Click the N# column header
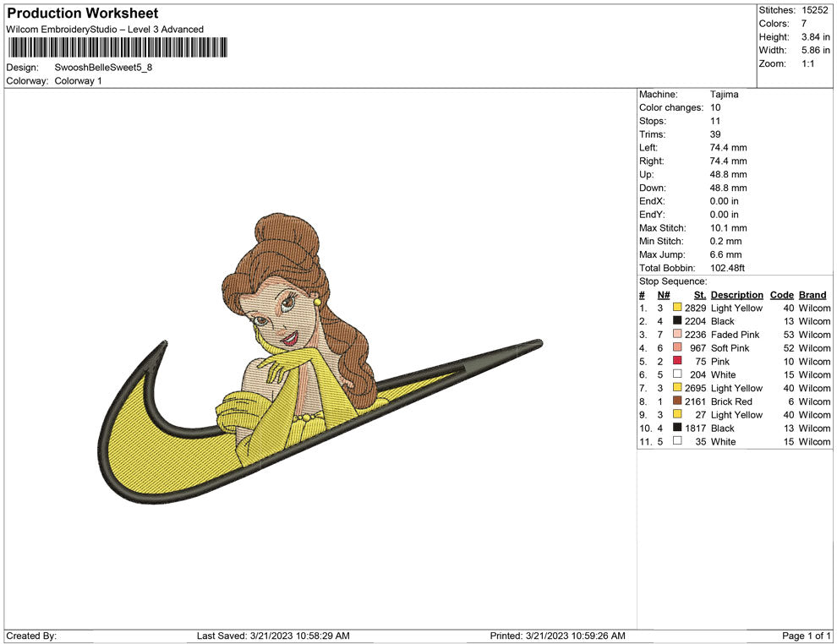The width and height of the screenshot is (837, 644). pyautogui.click(x=664, y=295)
